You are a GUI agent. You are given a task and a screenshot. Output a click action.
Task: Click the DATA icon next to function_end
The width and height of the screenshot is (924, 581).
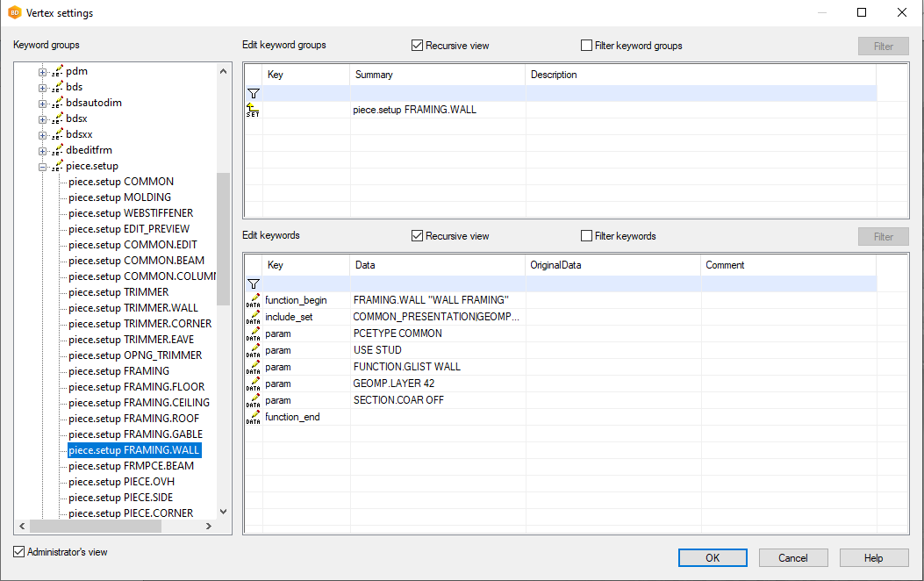coord(253,417)
